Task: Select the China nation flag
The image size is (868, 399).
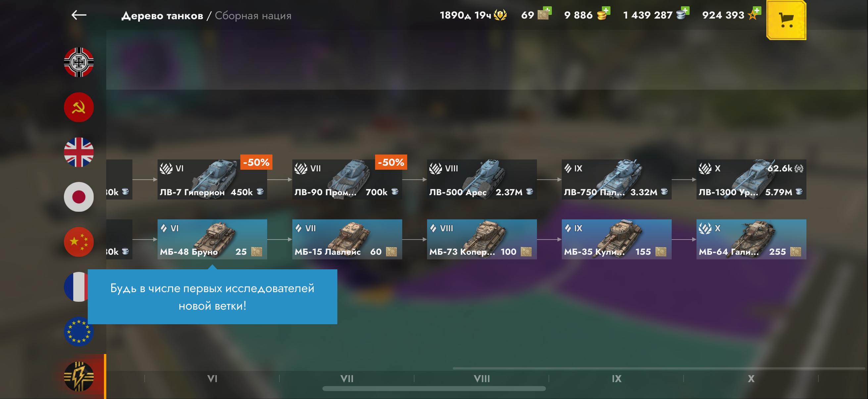Action: coord(79,242)
